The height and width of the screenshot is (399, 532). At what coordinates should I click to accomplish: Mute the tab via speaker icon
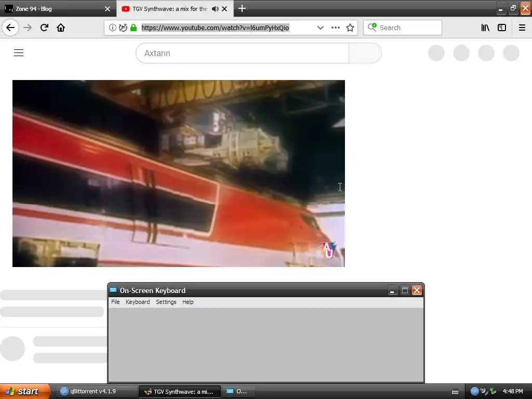pyautogui.click(x=215, y=9)
